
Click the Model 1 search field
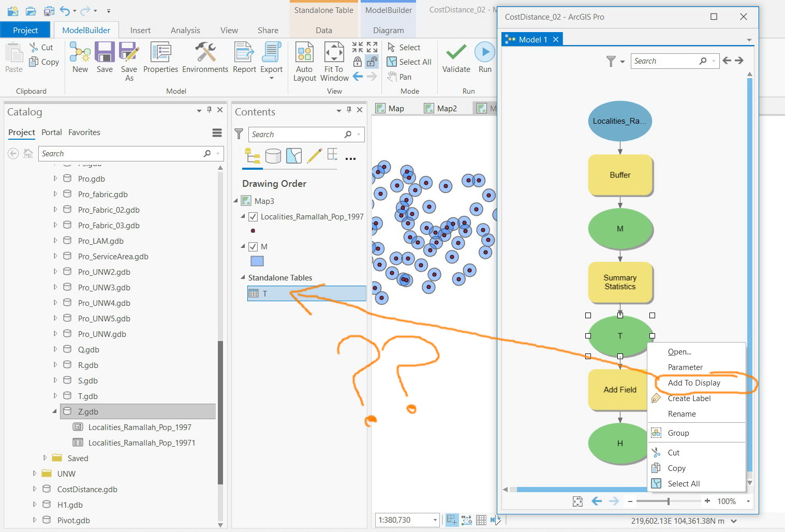pos(675,61)
